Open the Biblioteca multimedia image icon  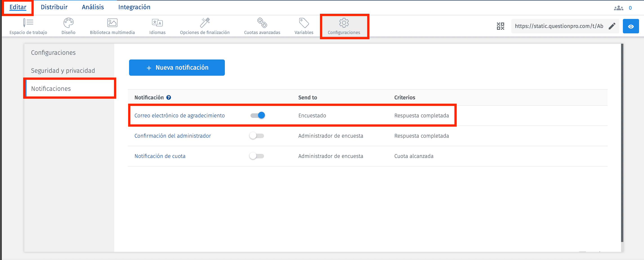pyautogui.click(x=112, y=23)
